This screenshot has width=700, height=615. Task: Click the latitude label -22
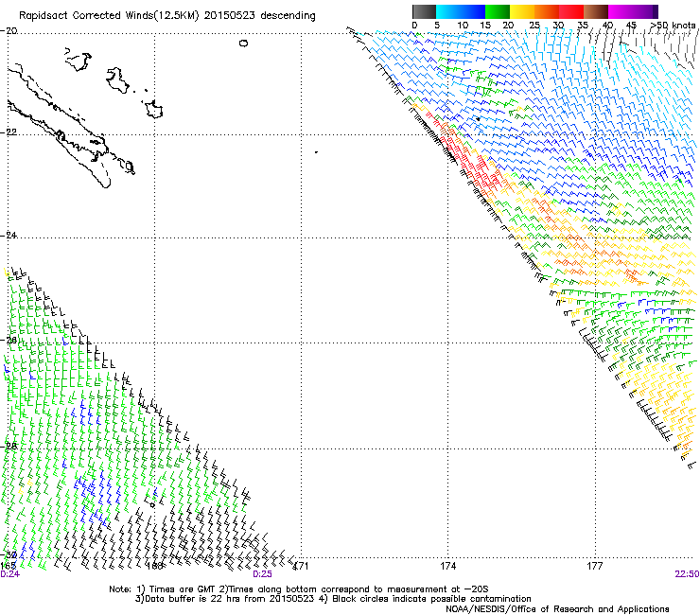pos(9,132)
